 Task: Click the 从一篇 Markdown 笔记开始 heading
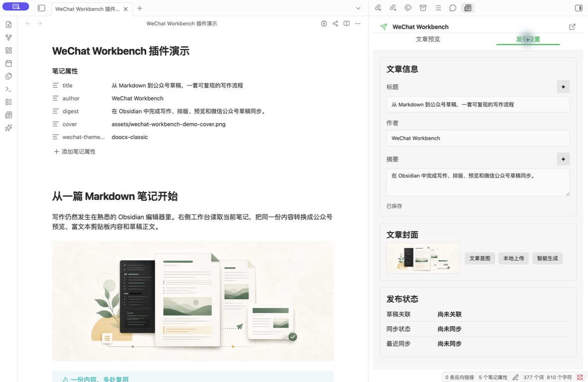coord(115,196)
